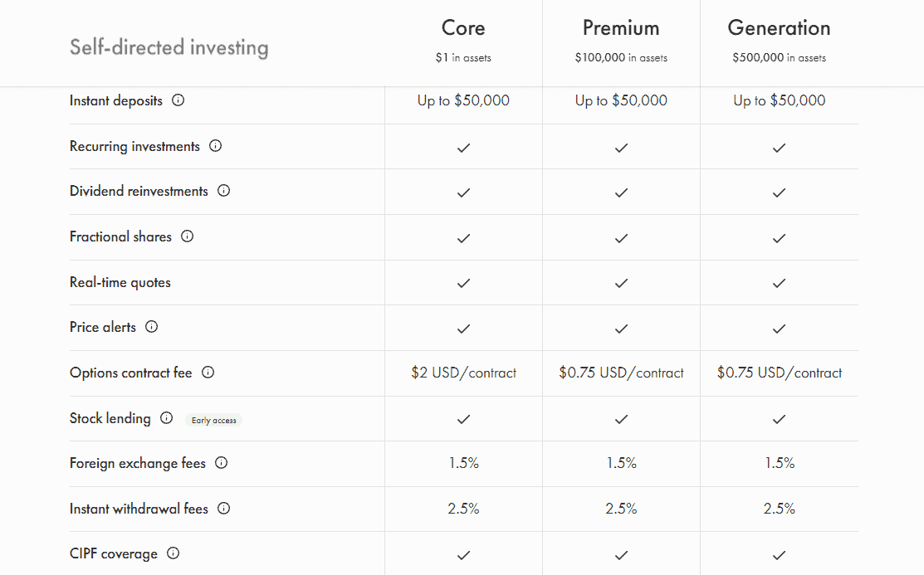This screenshot has height=575, width=924.
Task: Click the Up to $50,000 value under Core
Action: [463, 100]
